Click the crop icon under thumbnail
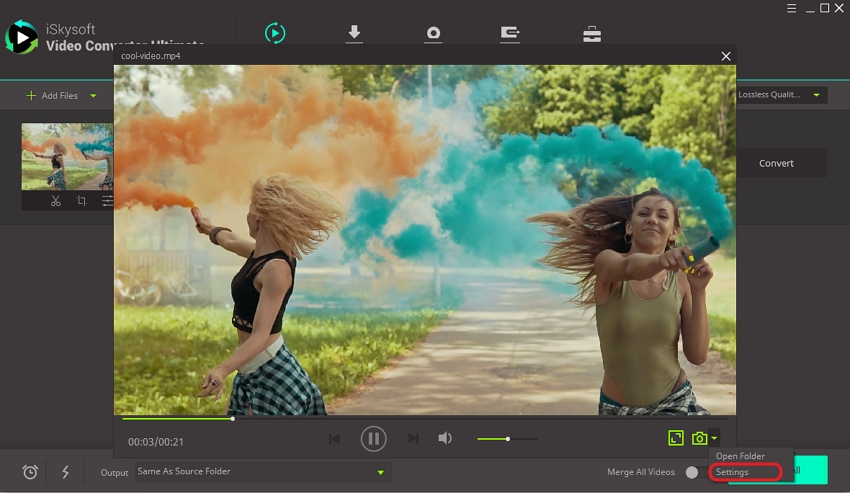This screenshot has height=493, width=850. coord(82,201)
